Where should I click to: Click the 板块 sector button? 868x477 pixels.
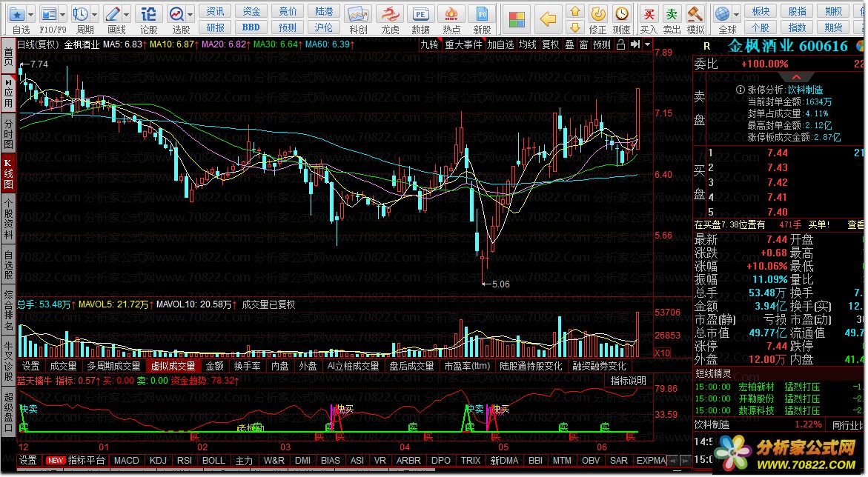point(761,11)
